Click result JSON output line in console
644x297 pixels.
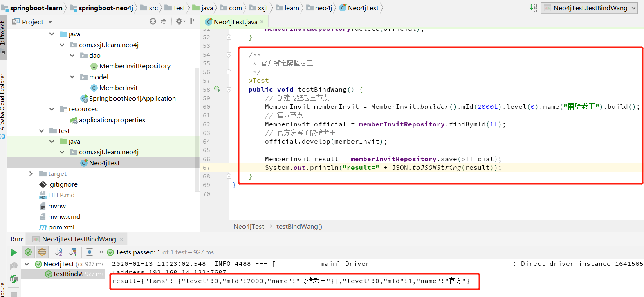coord(291,281)
